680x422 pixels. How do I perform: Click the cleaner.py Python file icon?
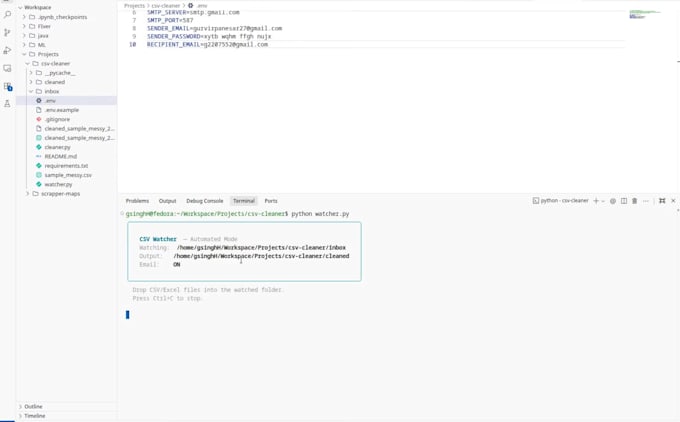tap(39, 147)
